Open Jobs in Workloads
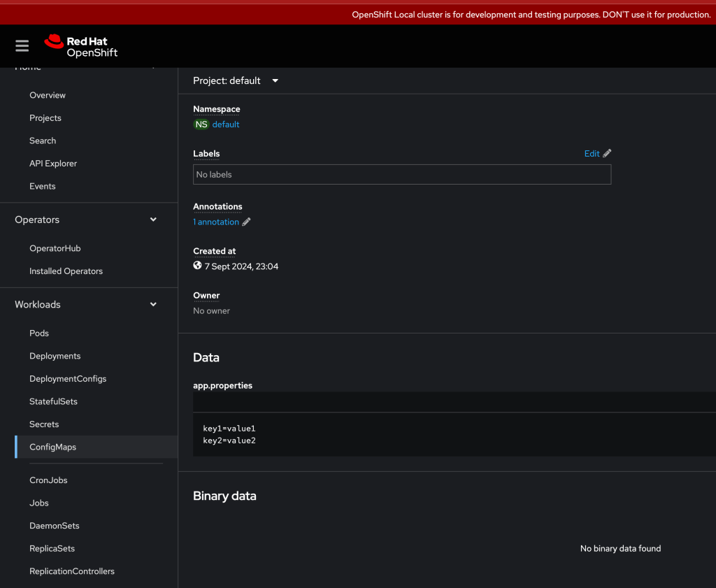716x588 pixels. click(x=39, y=503)
